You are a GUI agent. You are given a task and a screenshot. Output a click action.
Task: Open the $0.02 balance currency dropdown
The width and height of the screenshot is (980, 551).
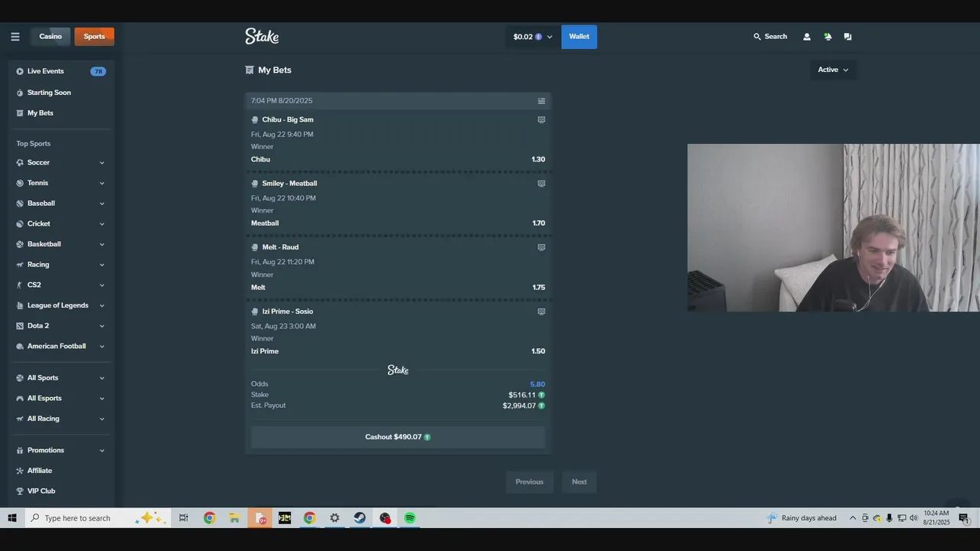[533, 37]
